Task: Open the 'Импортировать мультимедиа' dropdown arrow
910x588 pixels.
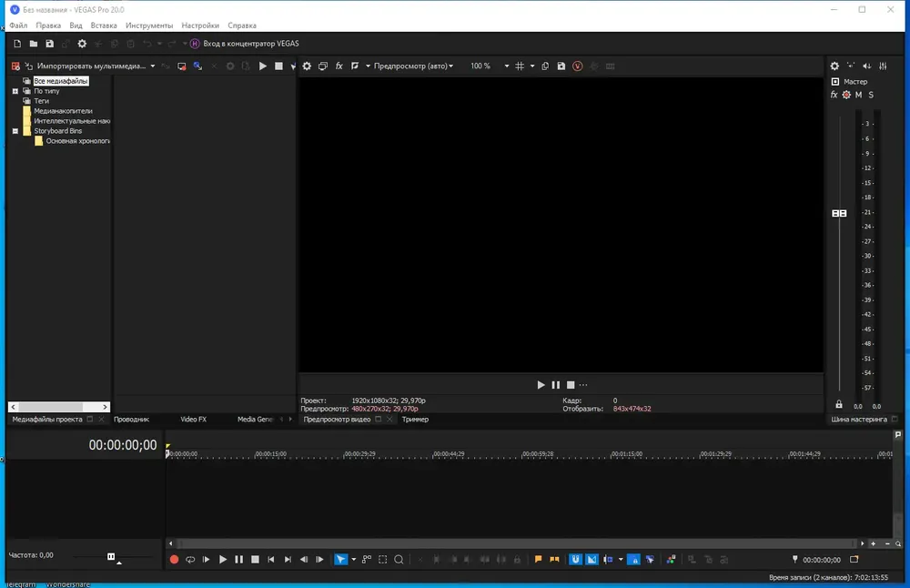Action: tap(153, 66)
